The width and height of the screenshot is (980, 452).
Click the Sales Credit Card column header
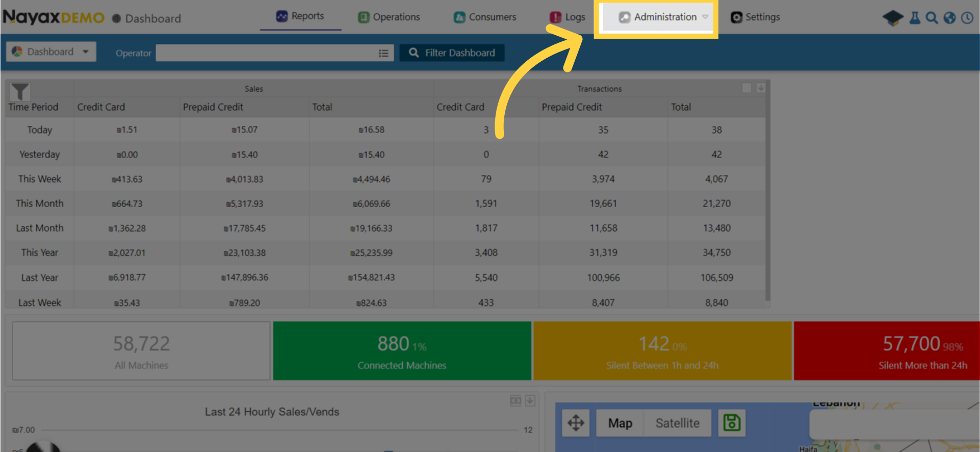click(101, 107)
